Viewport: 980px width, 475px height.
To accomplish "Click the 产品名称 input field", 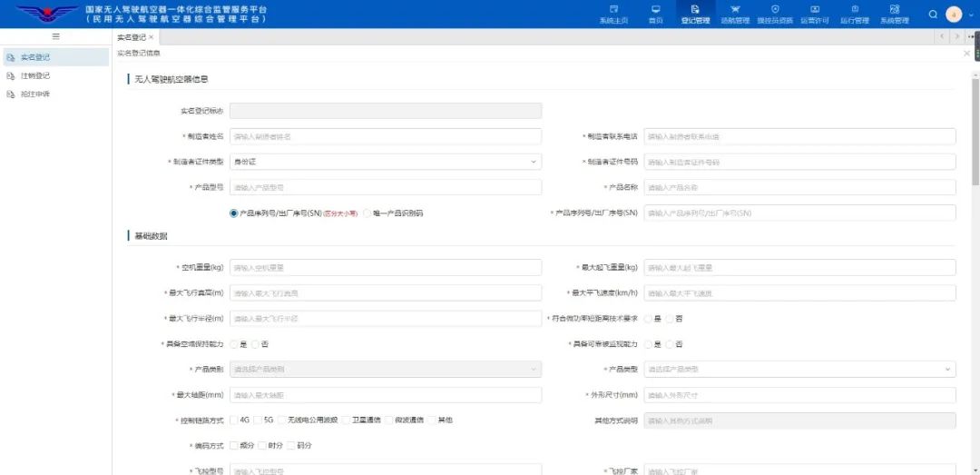I will point(799,187).
